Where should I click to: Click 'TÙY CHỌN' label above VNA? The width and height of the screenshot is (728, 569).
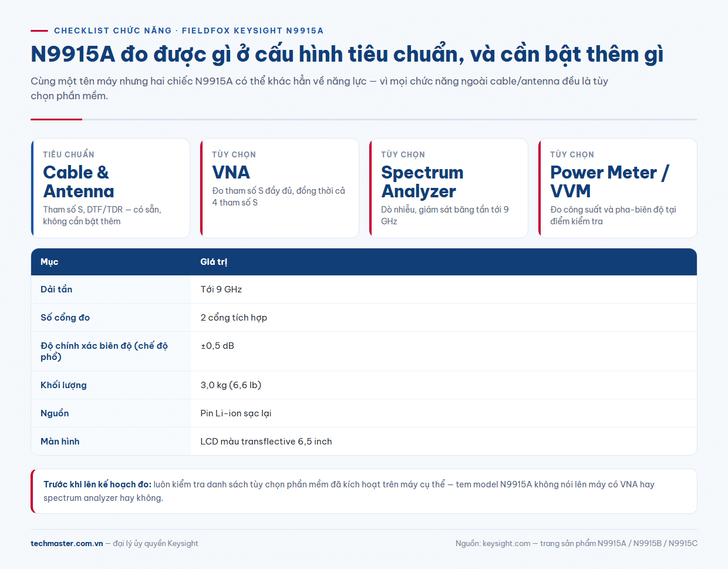[234, 154]
